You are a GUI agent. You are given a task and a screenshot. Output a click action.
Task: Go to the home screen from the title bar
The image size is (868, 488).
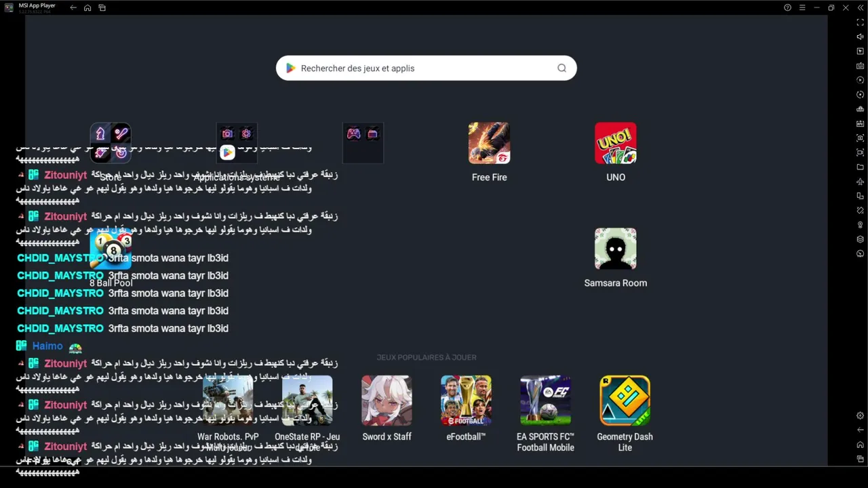coord(87,7)
